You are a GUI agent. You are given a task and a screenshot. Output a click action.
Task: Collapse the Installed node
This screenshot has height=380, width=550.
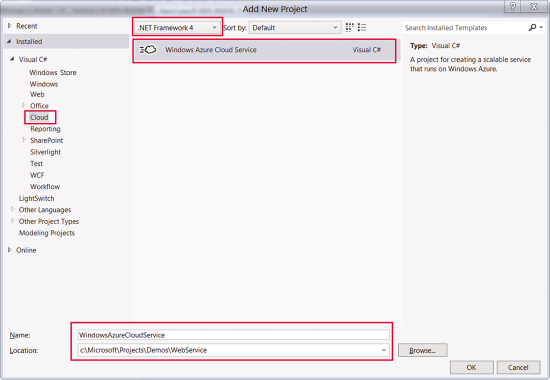point(9,41)
